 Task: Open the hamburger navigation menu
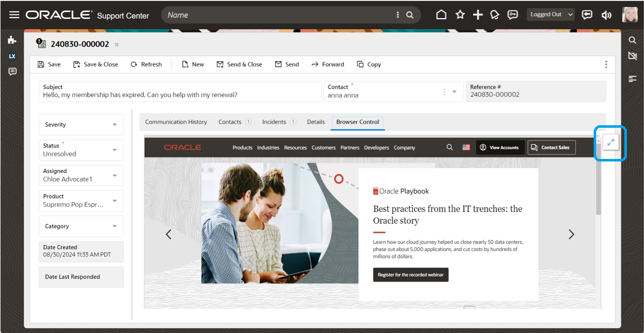[14, 15]
